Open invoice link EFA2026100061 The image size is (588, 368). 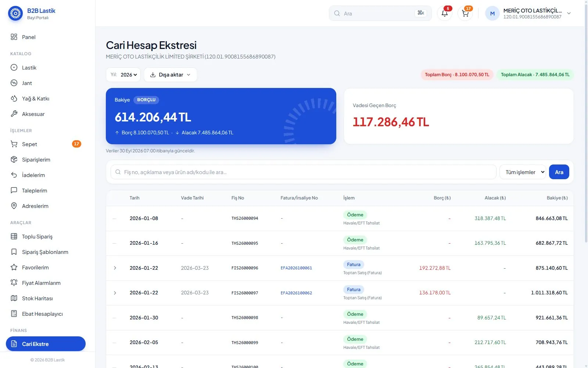point(296,268)
